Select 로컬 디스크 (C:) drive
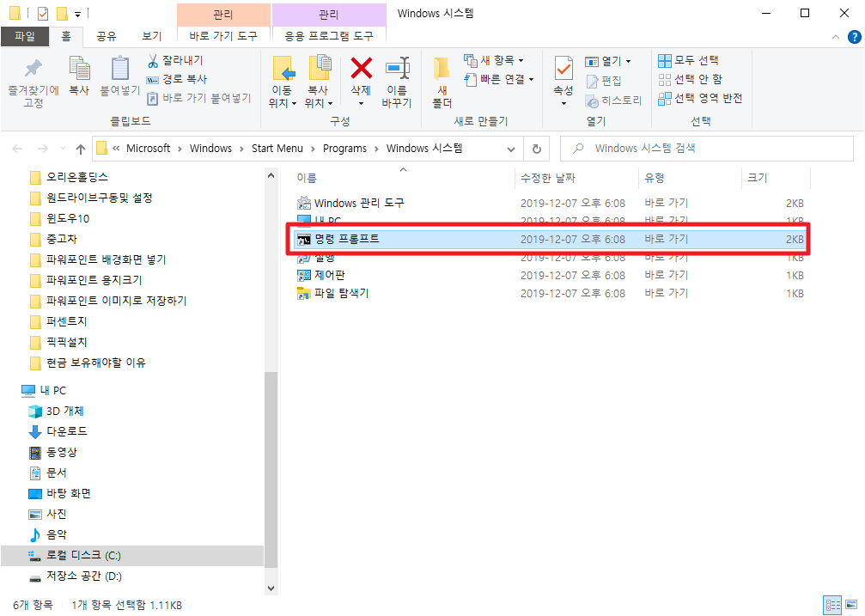 click(x=131, y=555)
